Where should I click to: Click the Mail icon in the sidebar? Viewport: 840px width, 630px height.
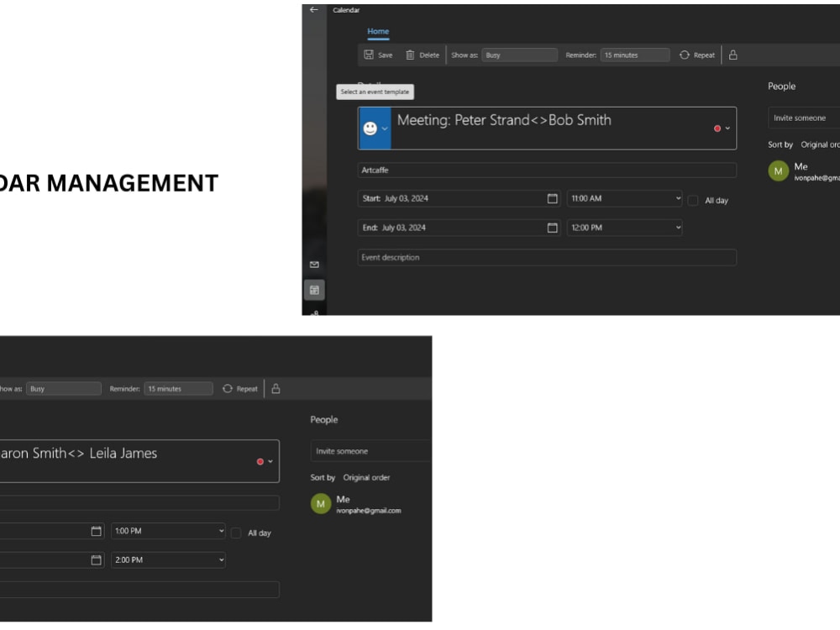click(x=314, y=265)
